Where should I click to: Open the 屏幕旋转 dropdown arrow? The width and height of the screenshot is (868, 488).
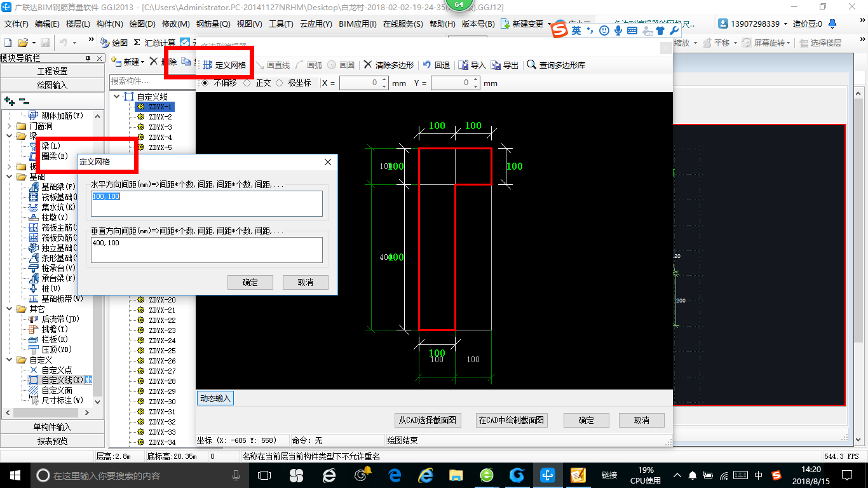pyautogui.click(x=789, y=43)
